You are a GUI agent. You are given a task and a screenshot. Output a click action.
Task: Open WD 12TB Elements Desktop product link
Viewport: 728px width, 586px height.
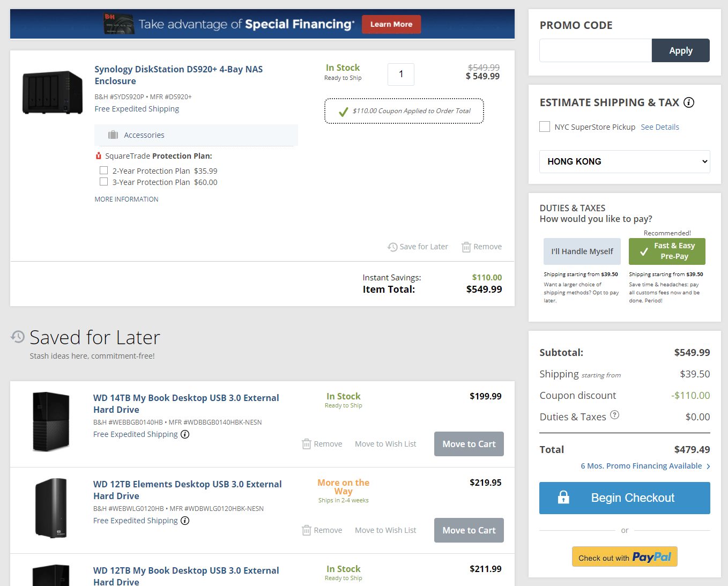point(188,490)
